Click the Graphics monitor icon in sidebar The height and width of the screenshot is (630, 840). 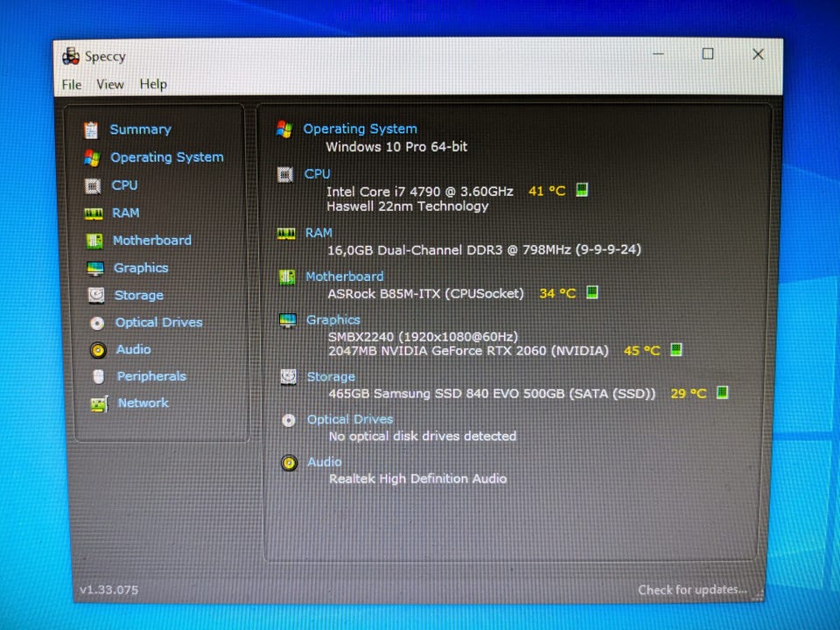point(95,269)
